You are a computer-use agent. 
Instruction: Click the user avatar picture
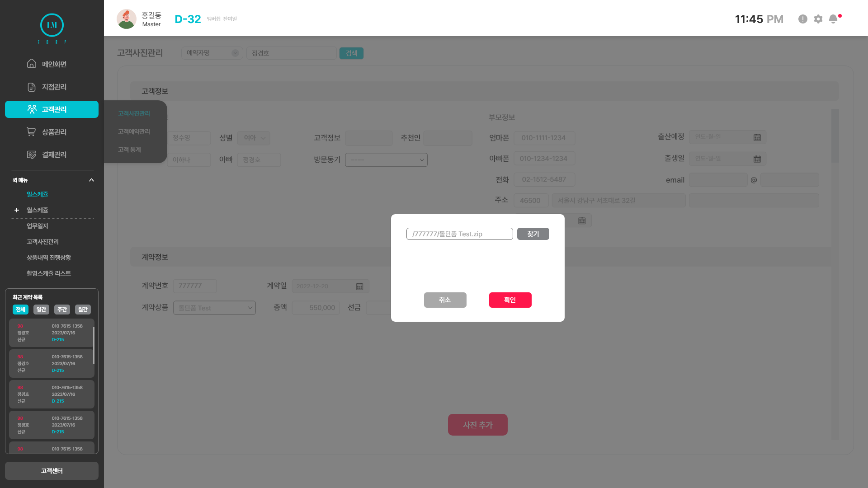point(126,19)
